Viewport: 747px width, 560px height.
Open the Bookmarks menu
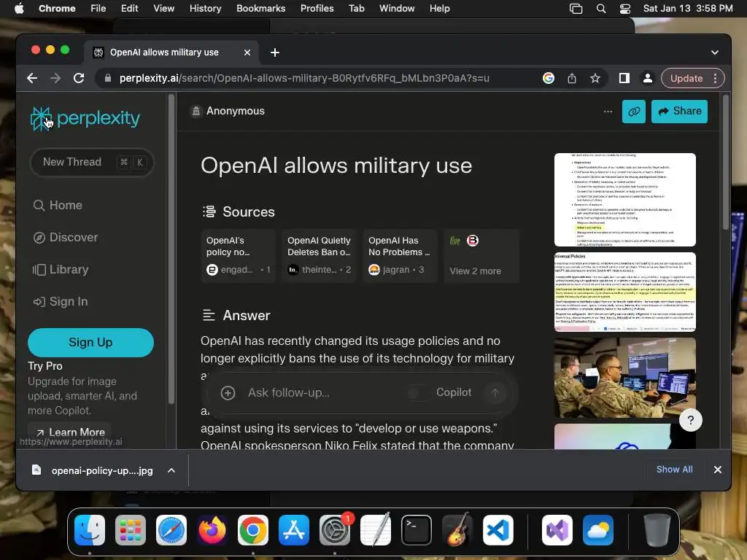(x=260, y=9)
